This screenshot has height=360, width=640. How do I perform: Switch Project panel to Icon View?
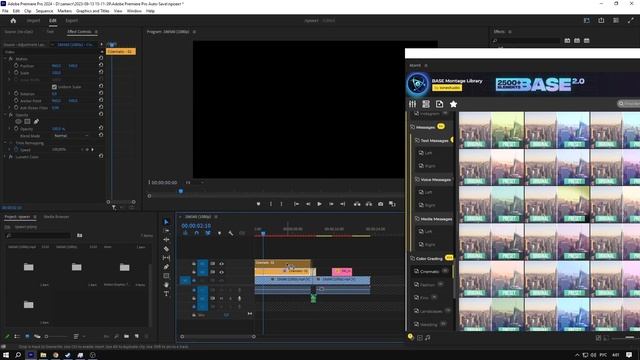point(27,336)
